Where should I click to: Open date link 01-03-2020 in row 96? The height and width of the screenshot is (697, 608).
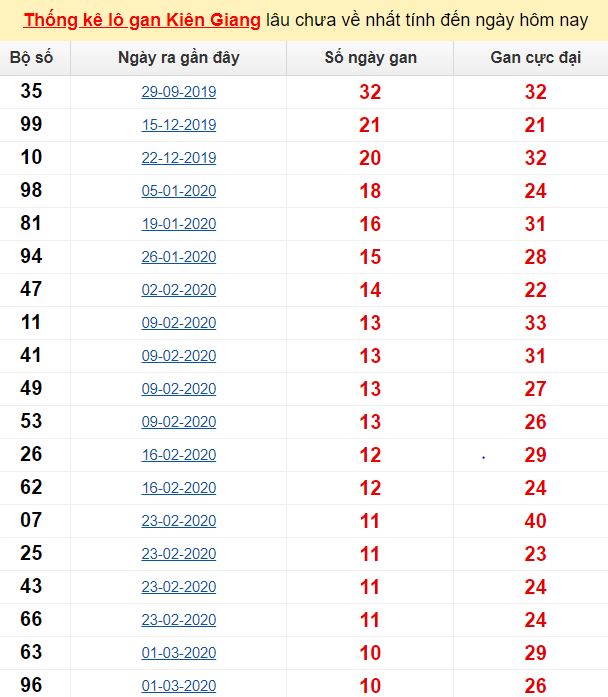pos(179,685)
